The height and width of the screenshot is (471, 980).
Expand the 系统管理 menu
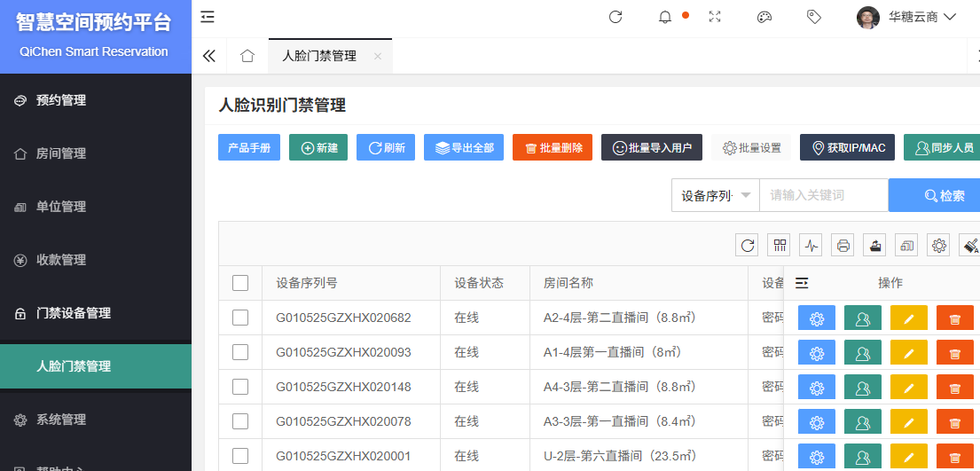tap(96, 420)
